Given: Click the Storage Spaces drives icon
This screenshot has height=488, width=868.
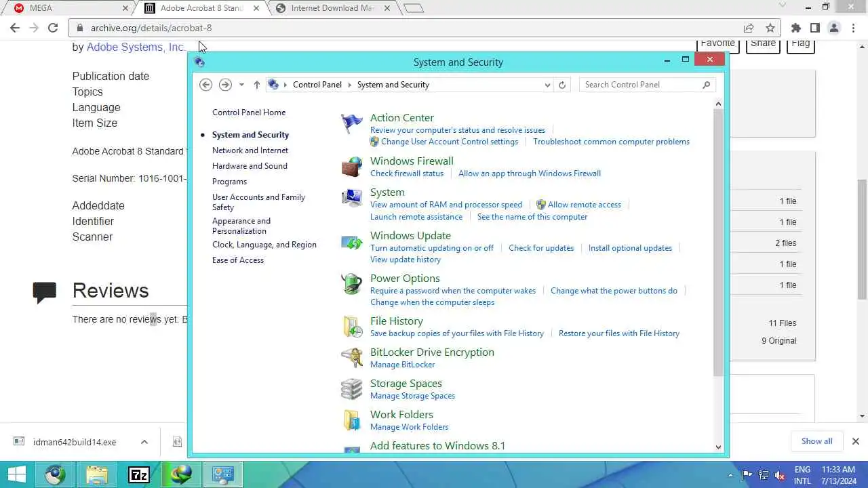Looking at the screenshot, I should (352, 389).
